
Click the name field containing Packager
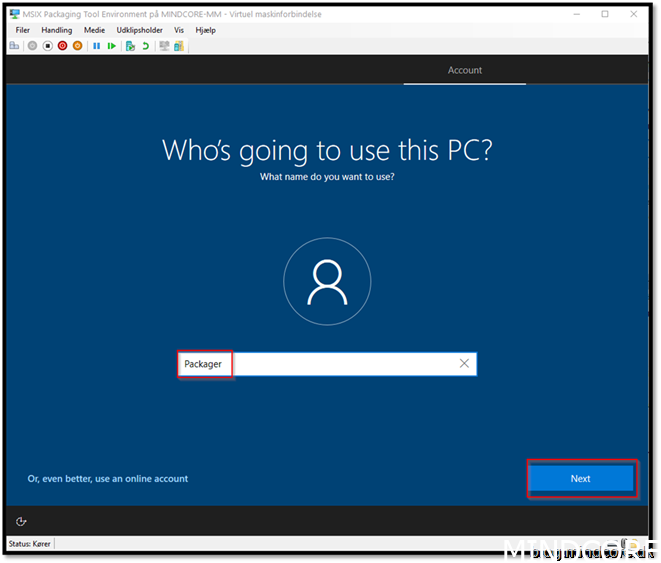click(326, 364)
